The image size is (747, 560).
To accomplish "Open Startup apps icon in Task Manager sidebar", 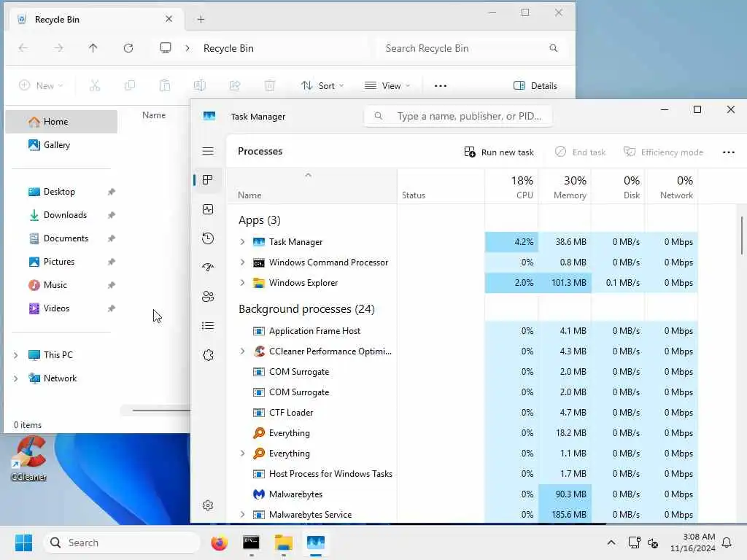I will (208, 267).
